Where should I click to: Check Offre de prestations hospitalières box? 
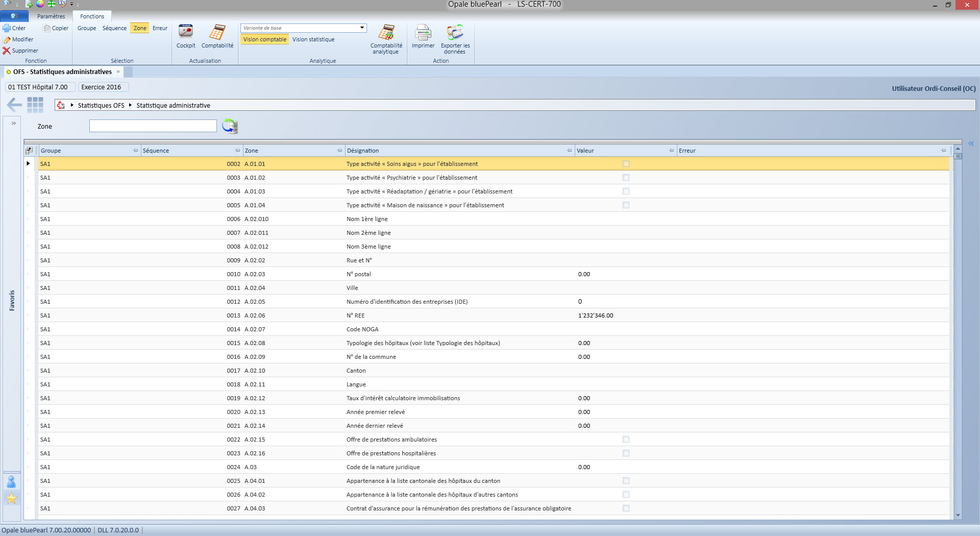(626, 453)
